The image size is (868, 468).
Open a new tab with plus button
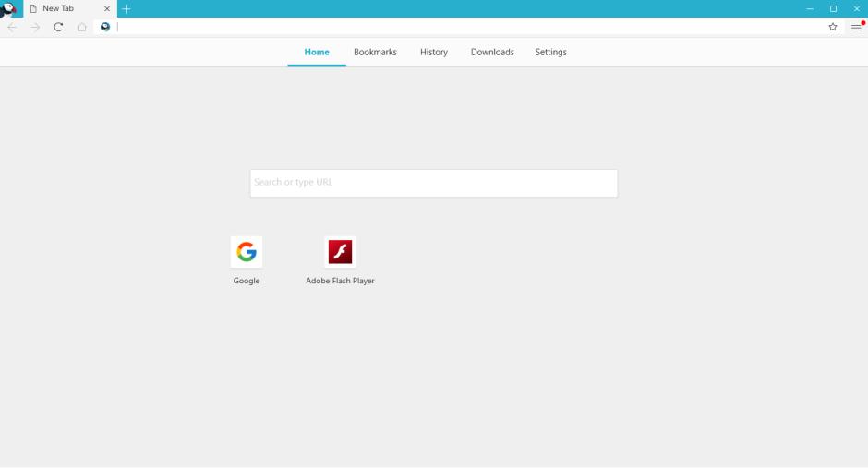[x=127, y=9]
